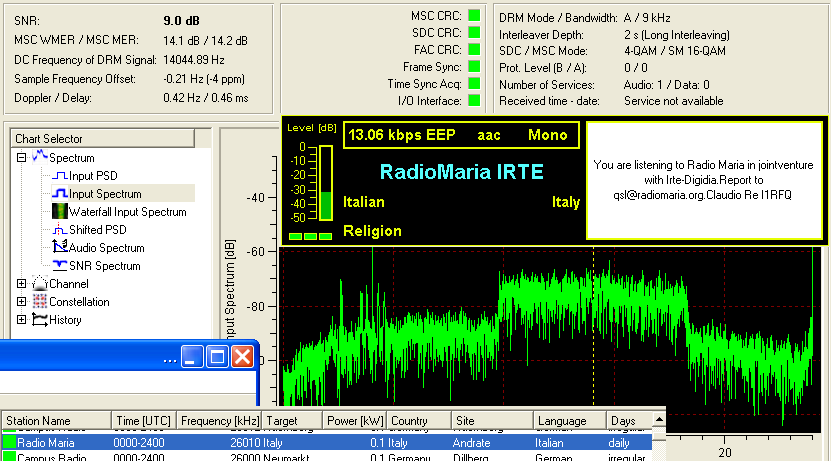Select SNR Spectrum chart entry
The width and height of the screenshot is (831, 461).
[x=105, y=265]
